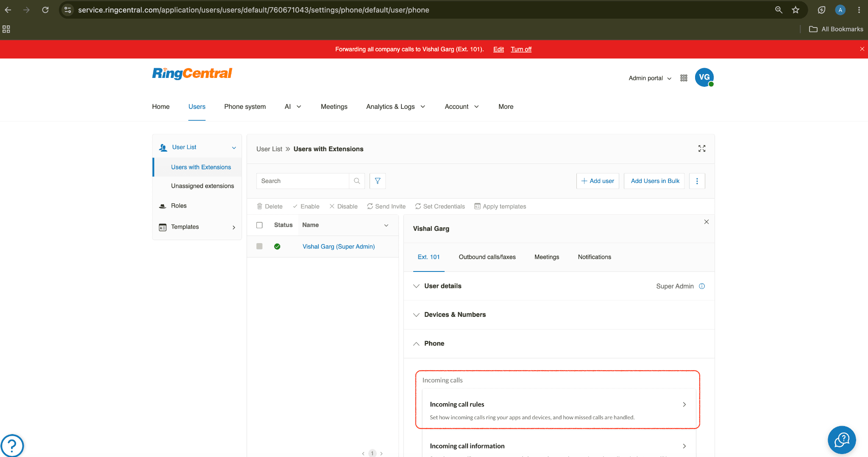The height and width of the screenshot is (457, 868).
Task: Open the Chrome three-dot menu
Action: tap(859, 10)
